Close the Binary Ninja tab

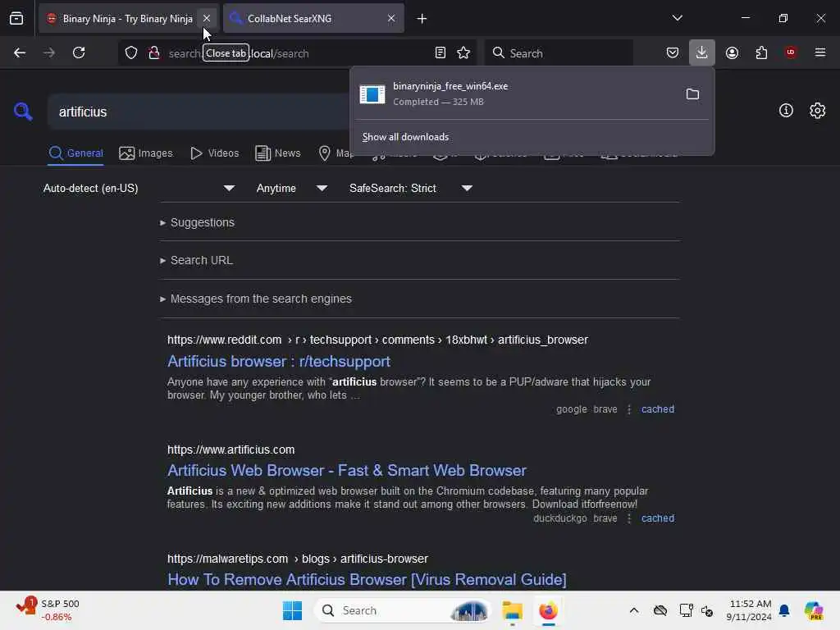pos(206,18)
